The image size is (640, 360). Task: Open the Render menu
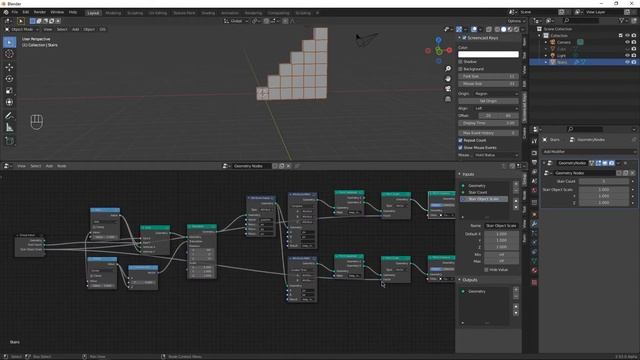(40, 13)
